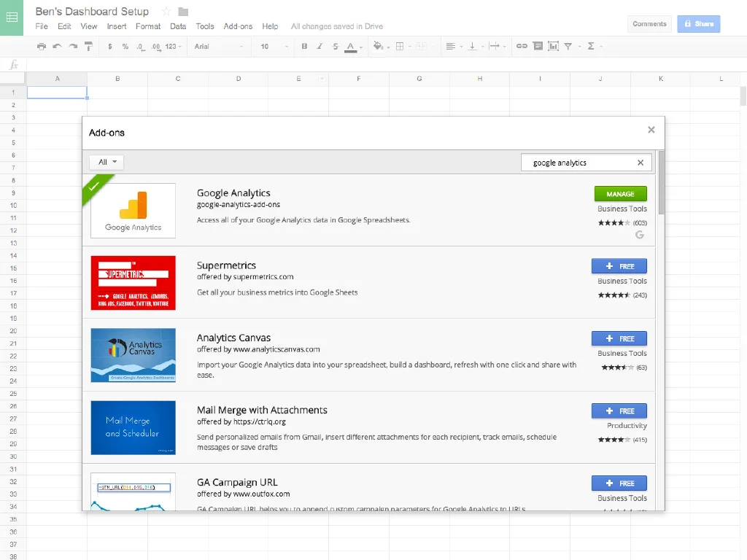747x560 pixels.
Task: Click FREE button for Supermetrics
Action: pyautogui.click(x=619, y=265)
